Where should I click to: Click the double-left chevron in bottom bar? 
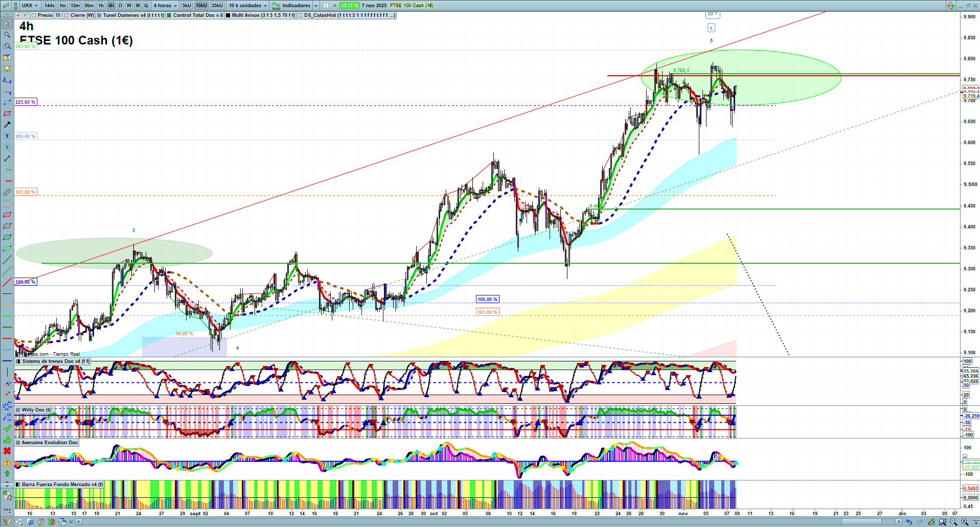tap(71, 522)
